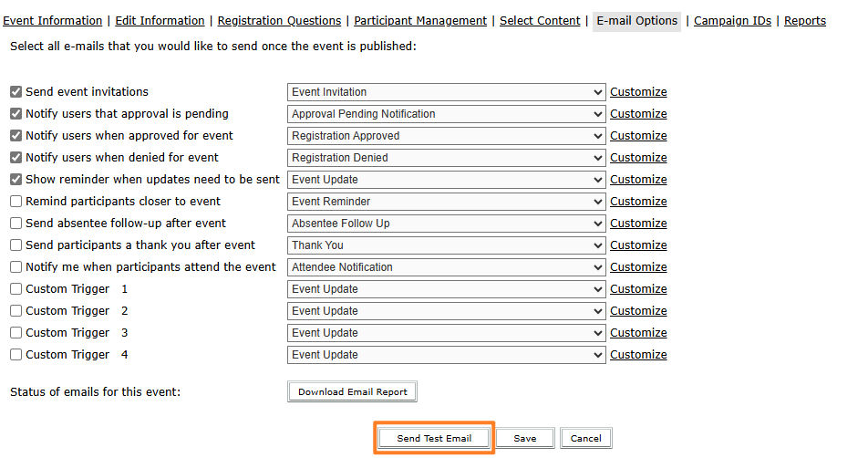868x458 pixels.
Task: Enable Custom Trigger 1 checkbox
Action: coord(16,289)
